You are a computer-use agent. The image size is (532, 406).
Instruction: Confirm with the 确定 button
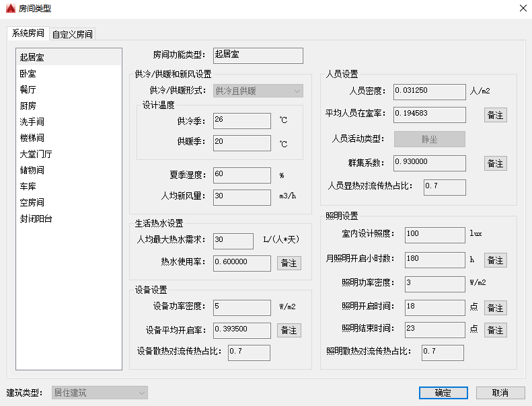click(x=443, y=393)
